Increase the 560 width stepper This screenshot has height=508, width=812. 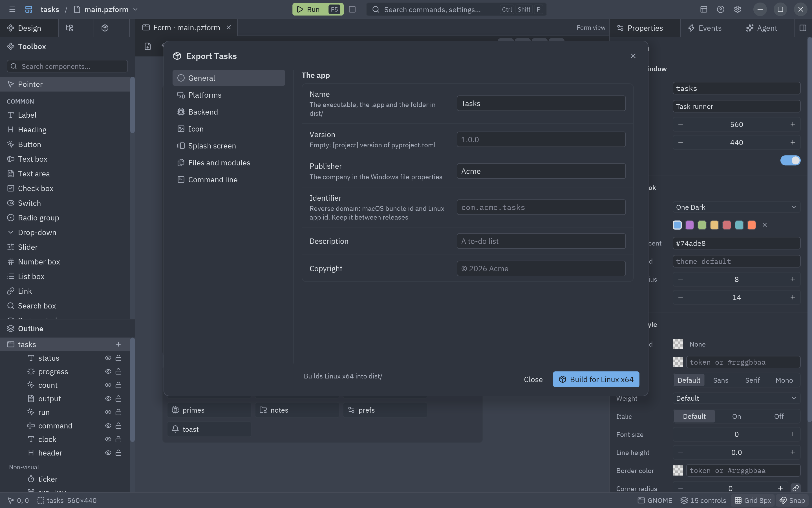(793, 124)
